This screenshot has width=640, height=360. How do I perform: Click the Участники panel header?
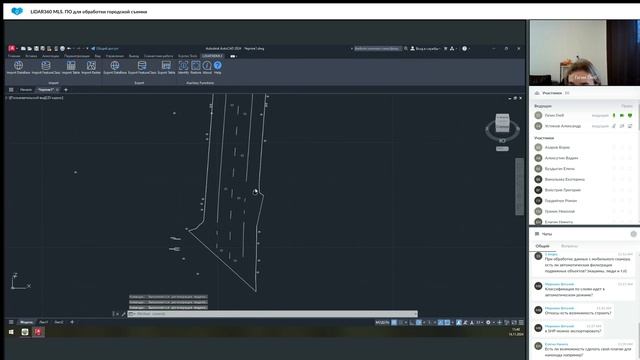[552, 93]
